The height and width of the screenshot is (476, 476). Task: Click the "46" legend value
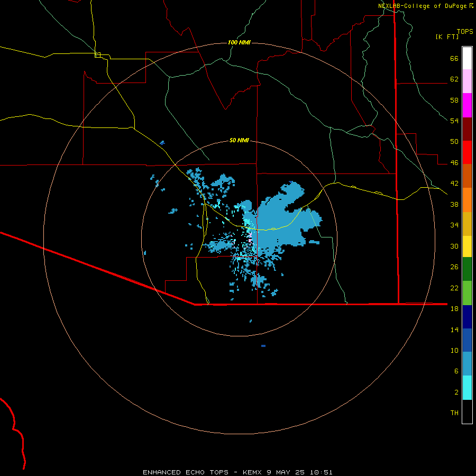454,163
